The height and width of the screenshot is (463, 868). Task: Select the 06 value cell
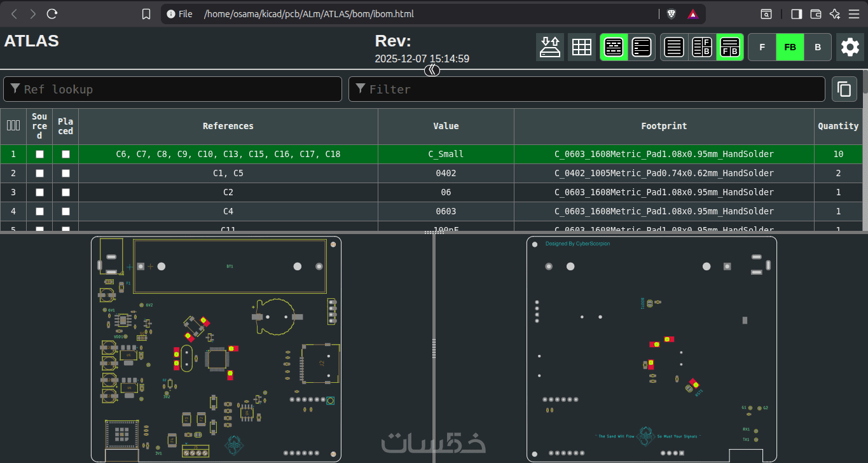click(446, 192)
